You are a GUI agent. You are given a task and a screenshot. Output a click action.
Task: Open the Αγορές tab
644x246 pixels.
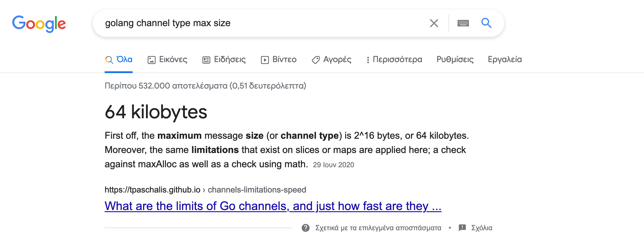pyautogui.click(x=332, y=59)
